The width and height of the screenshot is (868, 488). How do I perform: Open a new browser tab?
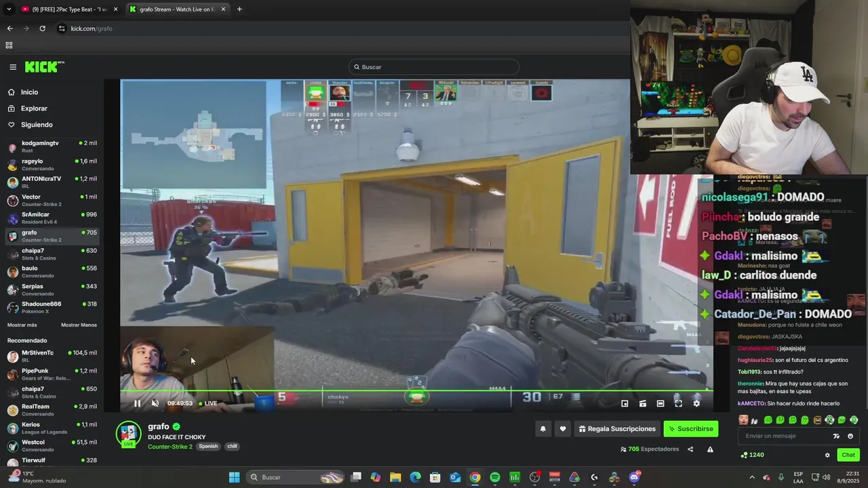239,9
